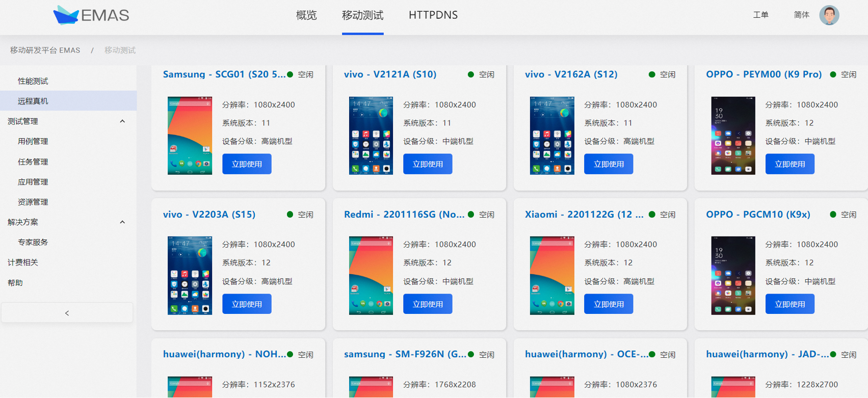The width and height of the screenshot is (868, 398).
Task: Click 设备分级: 中端机型 on vivo V2121A (S10)
Action: point(438,141)
